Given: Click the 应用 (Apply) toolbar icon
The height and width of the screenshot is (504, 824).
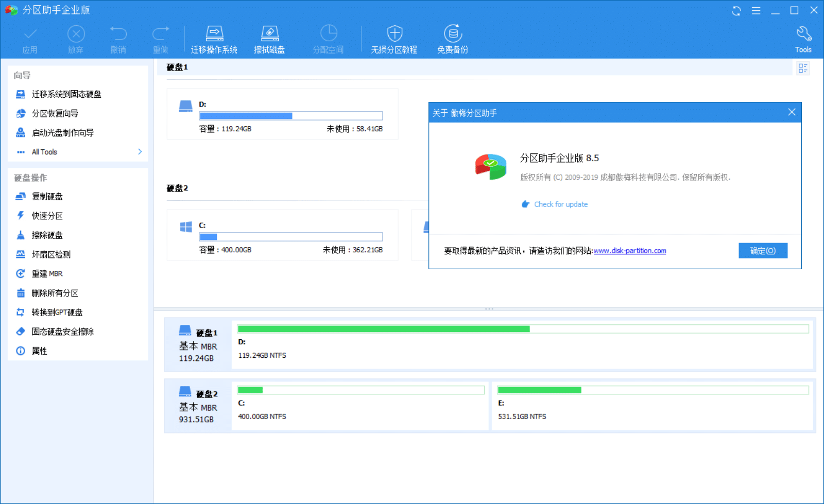Looking at the screenshot, I should pyautogui.click(x=30, y=40).
